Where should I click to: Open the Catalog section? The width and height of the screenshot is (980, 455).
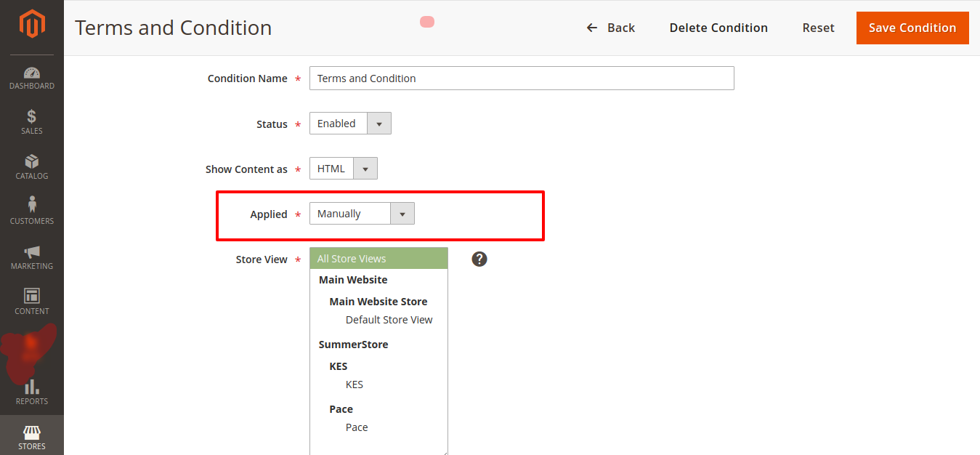31,166
